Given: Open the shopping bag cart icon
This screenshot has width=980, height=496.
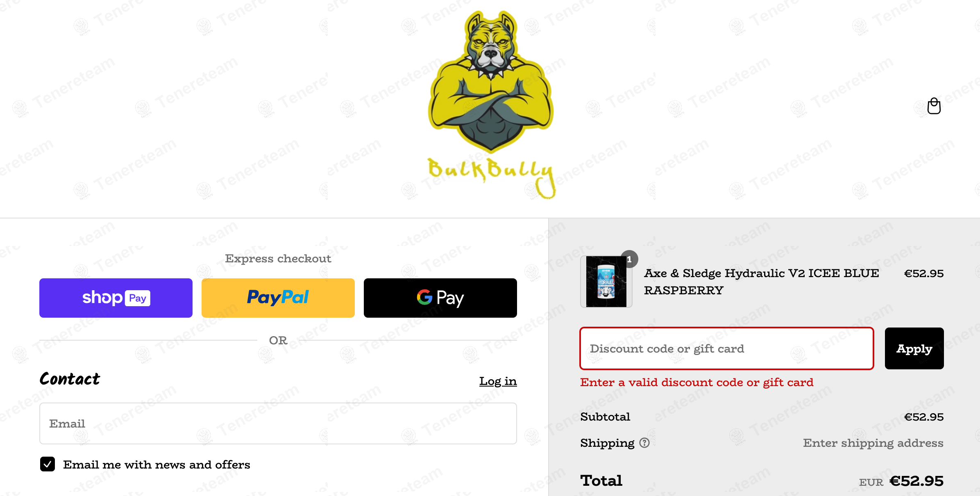Looking at the screenshot, I should pos(934,106).
